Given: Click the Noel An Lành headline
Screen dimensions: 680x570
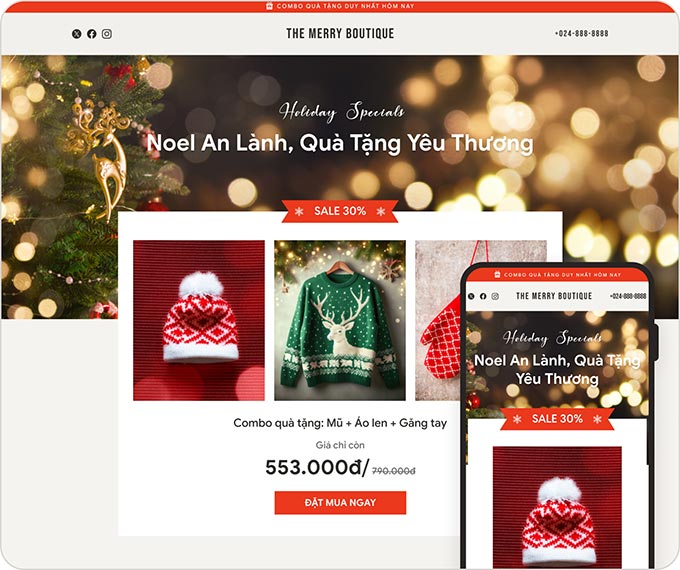Looking at the screenshot, I should pyautogui.click(x=340, y=143).
